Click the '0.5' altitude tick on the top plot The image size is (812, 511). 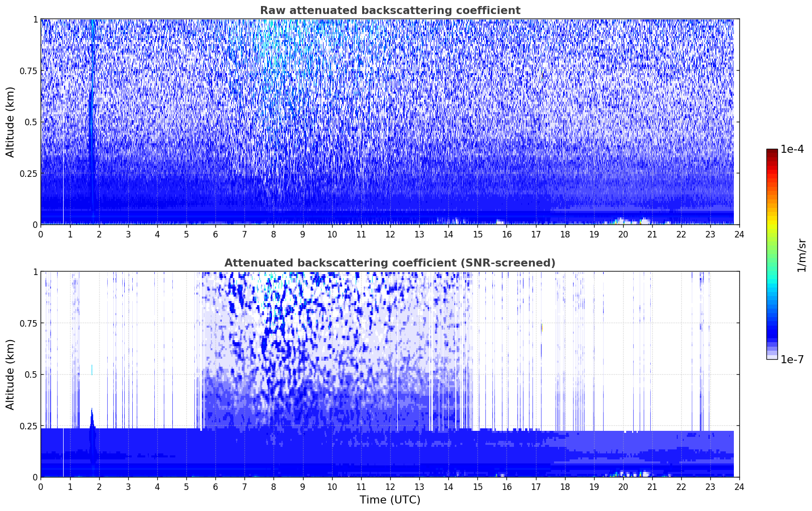(31, 122)
